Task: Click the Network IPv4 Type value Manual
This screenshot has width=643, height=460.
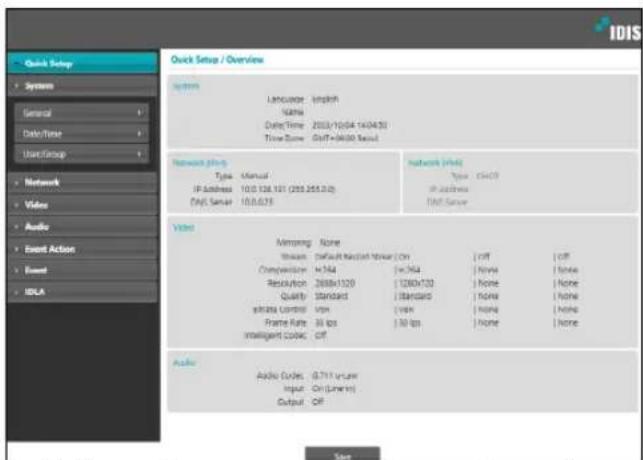Action: [254, 176]
